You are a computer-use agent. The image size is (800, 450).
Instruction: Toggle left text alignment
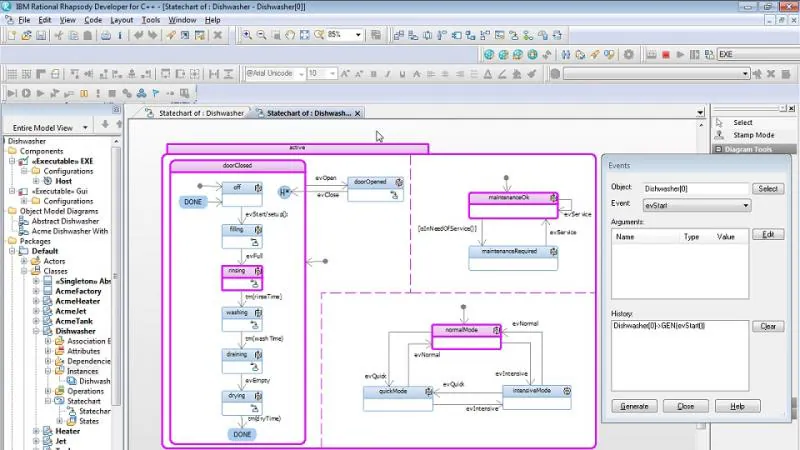[431, 74]
